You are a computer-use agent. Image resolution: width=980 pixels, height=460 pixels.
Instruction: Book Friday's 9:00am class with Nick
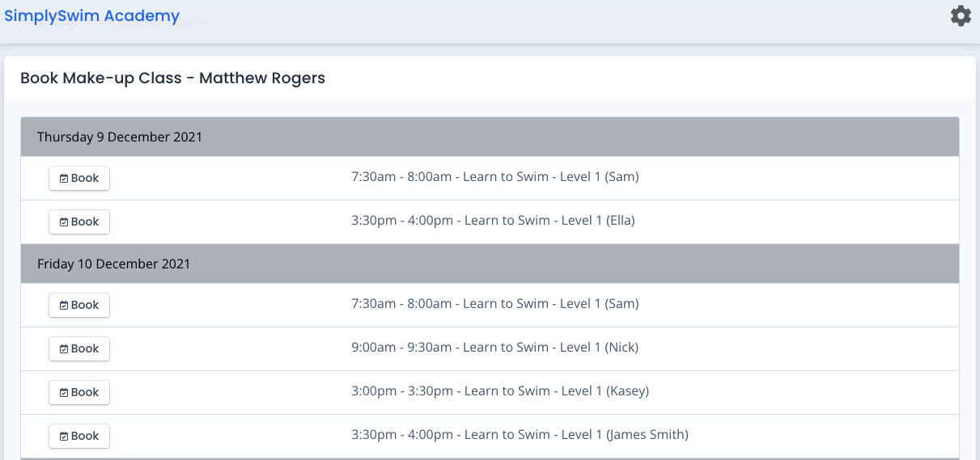79,348
